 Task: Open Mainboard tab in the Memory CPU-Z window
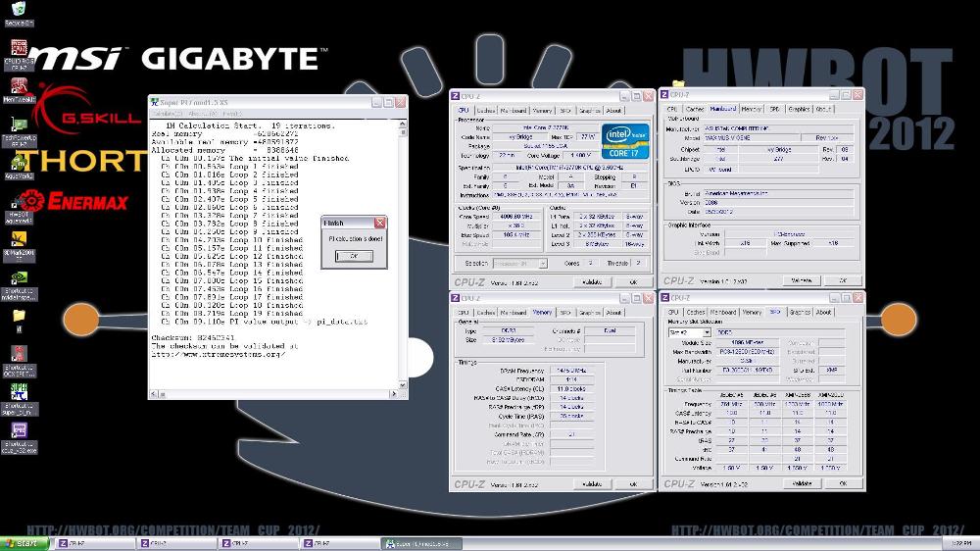click(514, 312)
